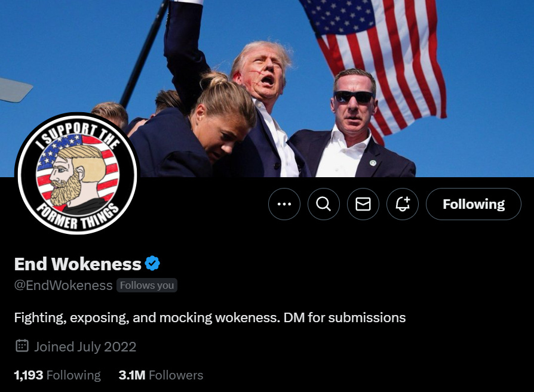Open the 1,193 Following list

(x=57, y=375)
